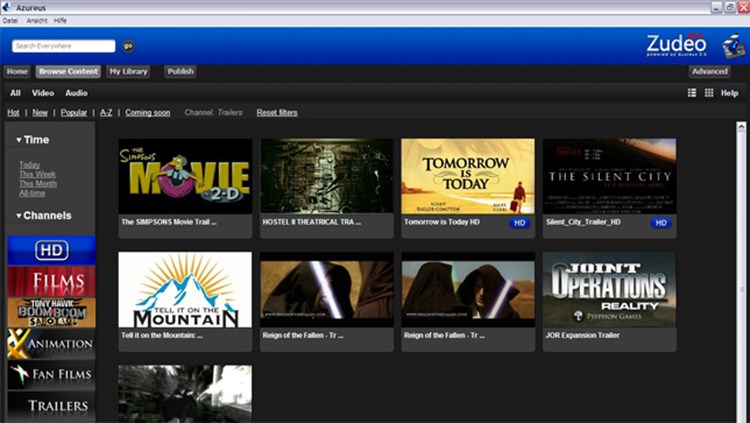
Task: Open the Help link
Action: [729, 93]
